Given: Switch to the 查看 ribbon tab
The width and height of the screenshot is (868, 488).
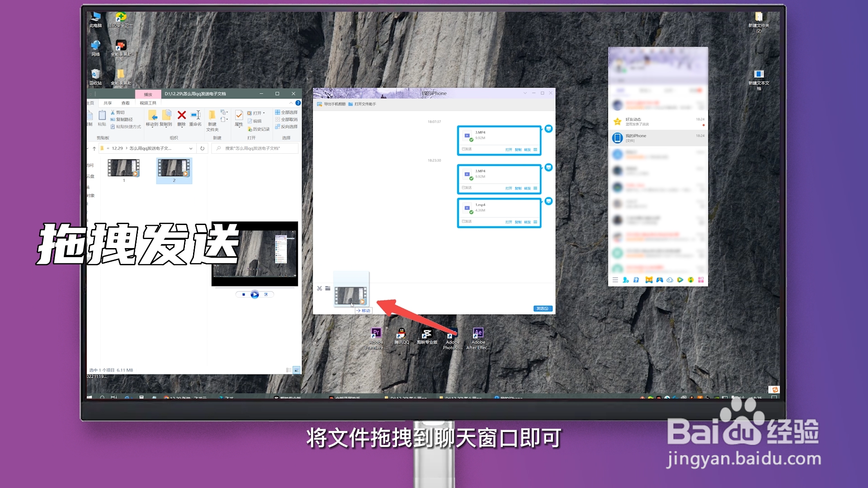Looking at the screenshot, I should [x=125, y=103].
